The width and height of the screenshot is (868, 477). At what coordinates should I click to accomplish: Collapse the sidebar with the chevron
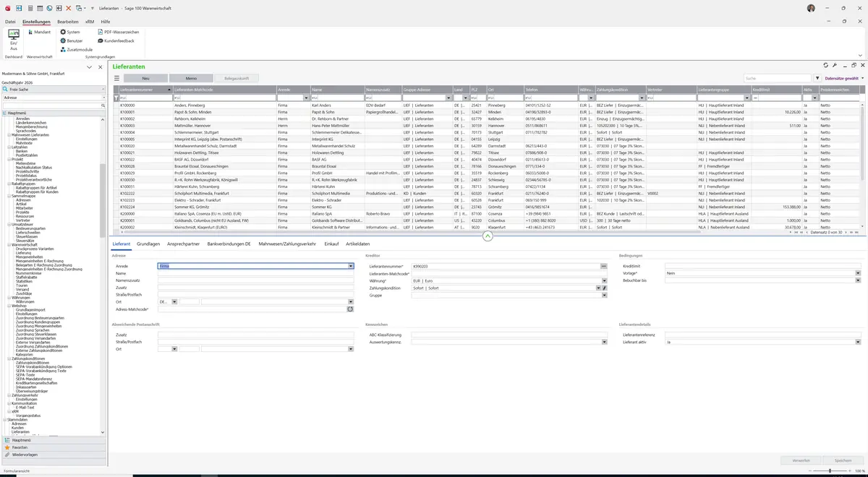(x=89, y=67)
